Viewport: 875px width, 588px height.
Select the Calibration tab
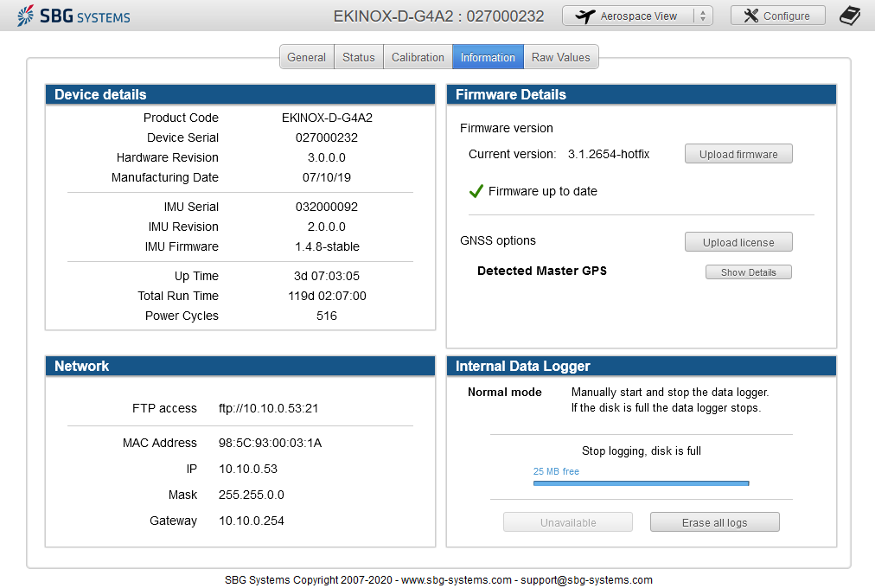[x=418, y=57]
